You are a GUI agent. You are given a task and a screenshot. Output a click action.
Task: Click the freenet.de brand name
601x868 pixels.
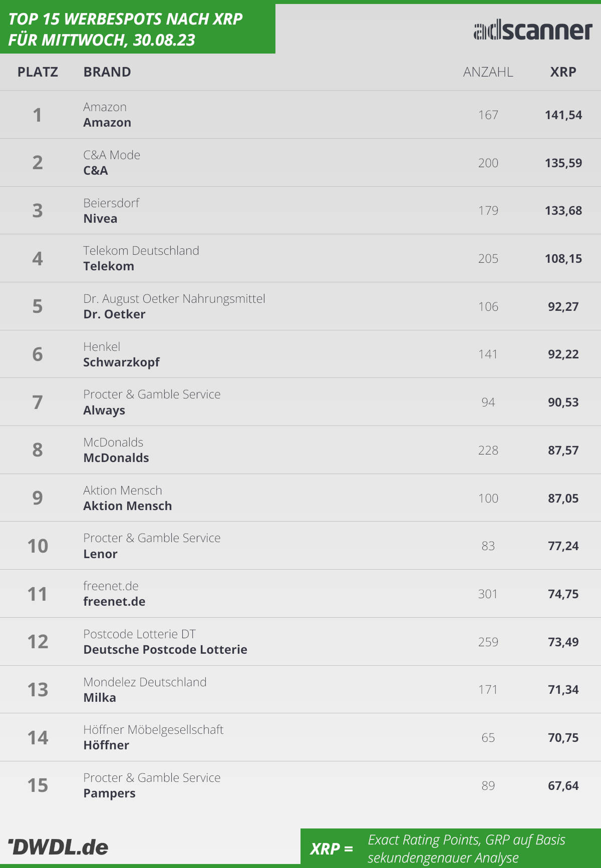(114, 602)
